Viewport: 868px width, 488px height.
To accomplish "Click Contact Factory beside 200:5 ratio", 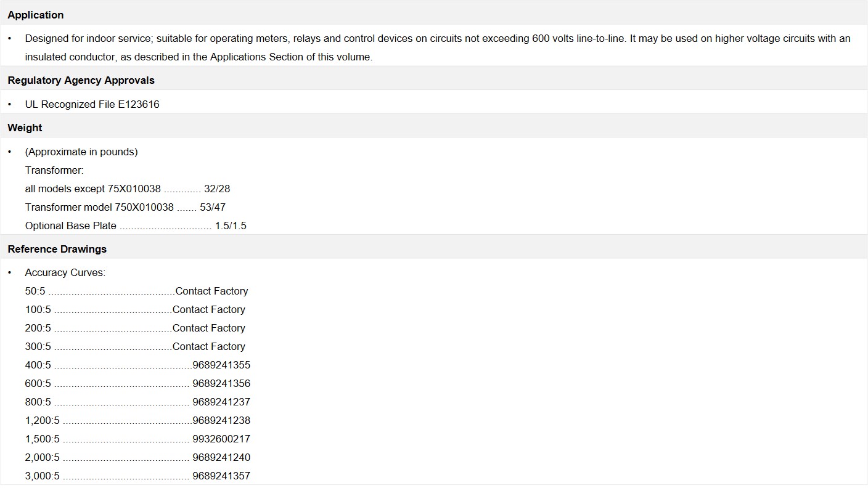I will pyautogui.click(x=209, y=328).
